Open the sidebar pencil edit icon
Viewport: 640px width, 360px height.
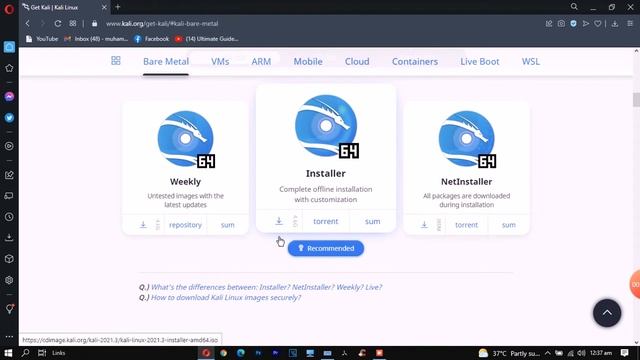coord(9,175)
